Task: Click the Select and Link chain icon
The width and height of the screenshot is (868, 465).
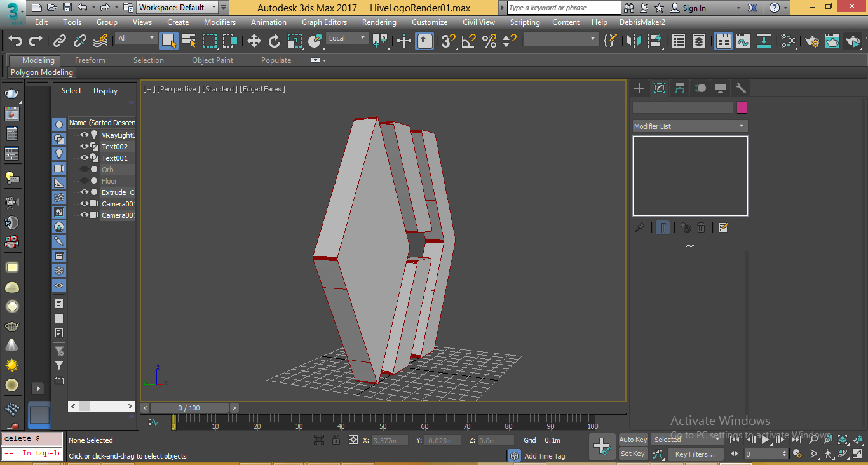Action: coord(60,41)
